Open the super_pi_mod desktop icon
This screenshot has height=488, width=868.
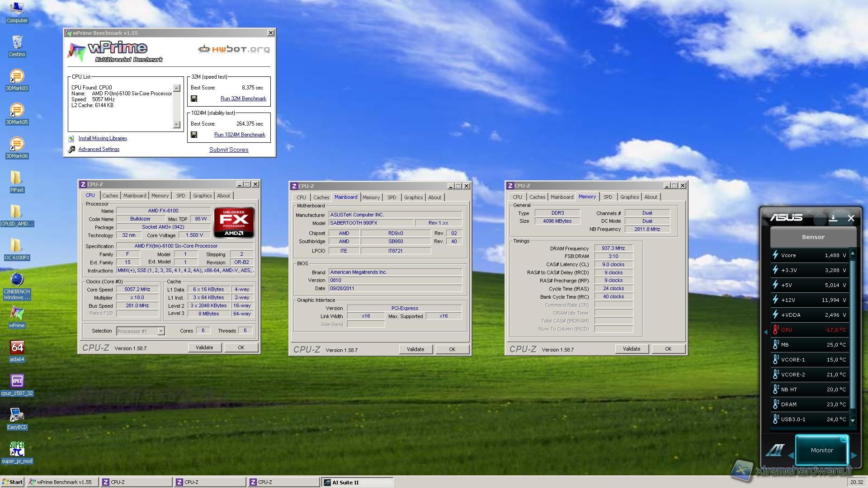[x=17, y=449]
